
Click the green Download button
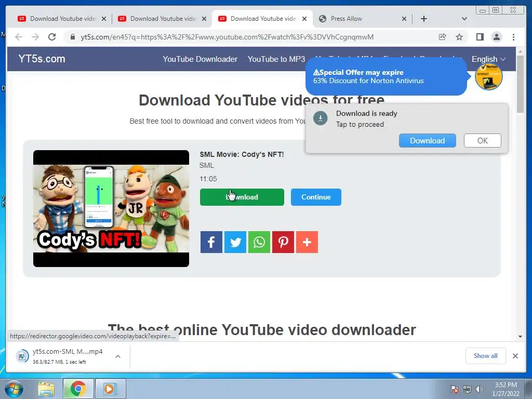[242, 197]
